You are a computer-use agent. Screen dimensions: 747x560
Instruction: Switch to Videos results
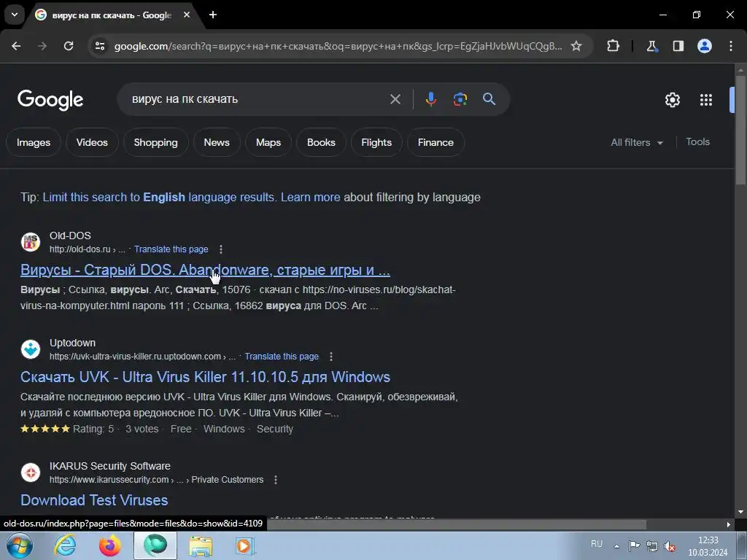click(92, 142)
